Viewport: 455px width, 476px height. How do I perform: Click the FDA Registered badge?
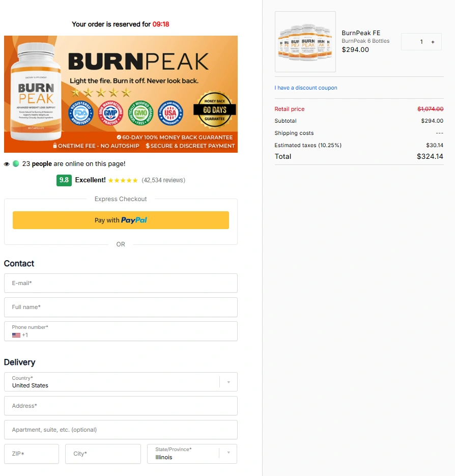81,113
